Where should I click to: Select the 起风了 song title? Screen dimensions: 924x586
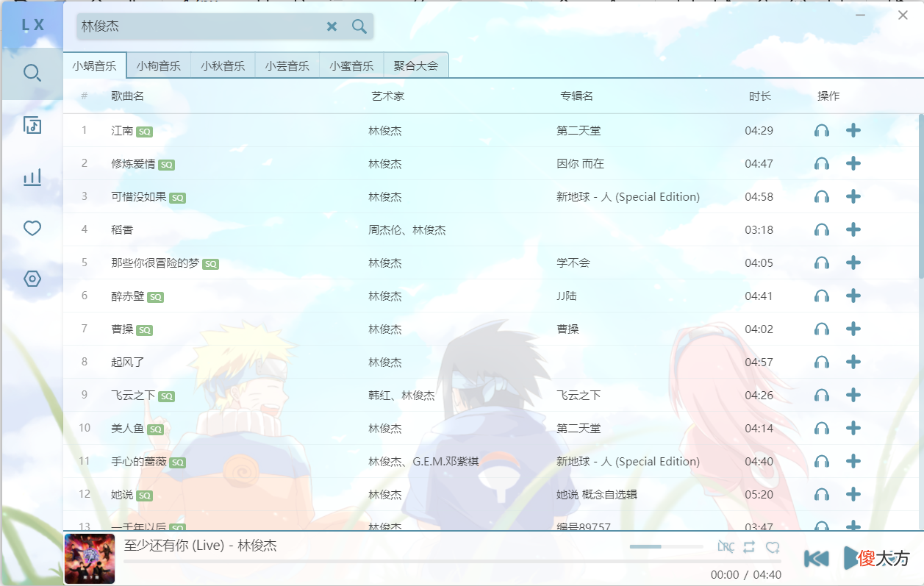click(x=128, y=362)
